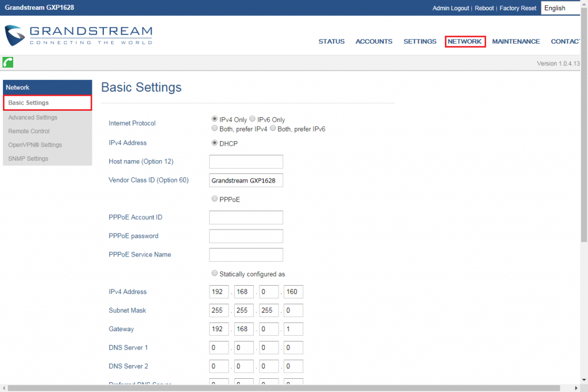
Task: Click the Host name (Option 12) field
Action: pos(246,162)
